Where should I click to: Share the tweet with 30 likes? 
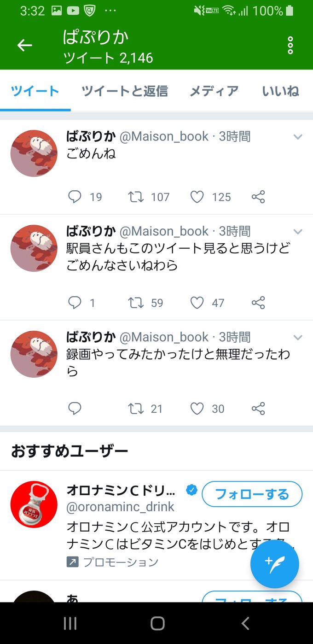point(258,409)
